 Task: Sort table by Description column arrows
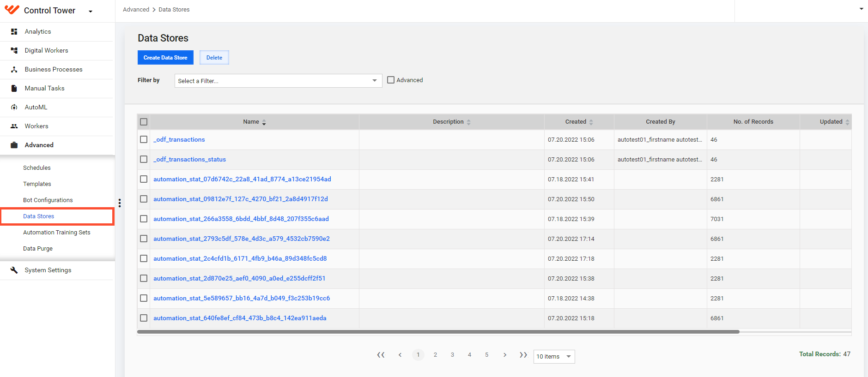pos(468,122)
